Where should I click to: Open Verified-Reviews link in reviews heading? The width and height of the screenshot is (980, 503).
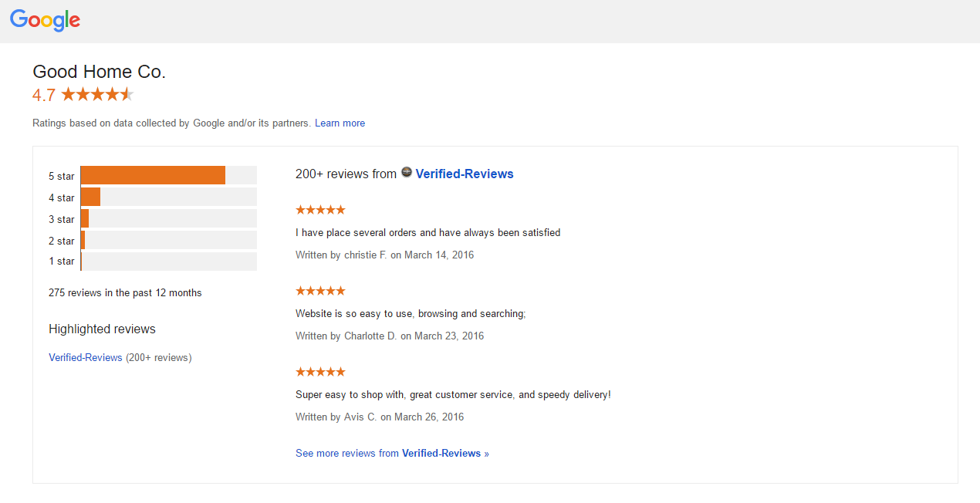[x=465, y=174]
